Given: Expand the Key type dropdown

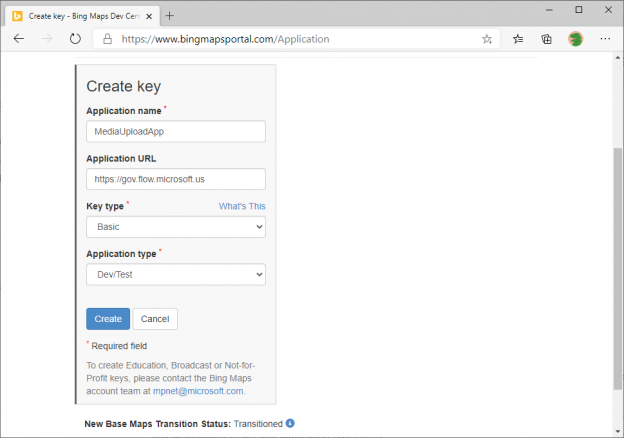Looking at the screenshot, I should coord(175,227).
